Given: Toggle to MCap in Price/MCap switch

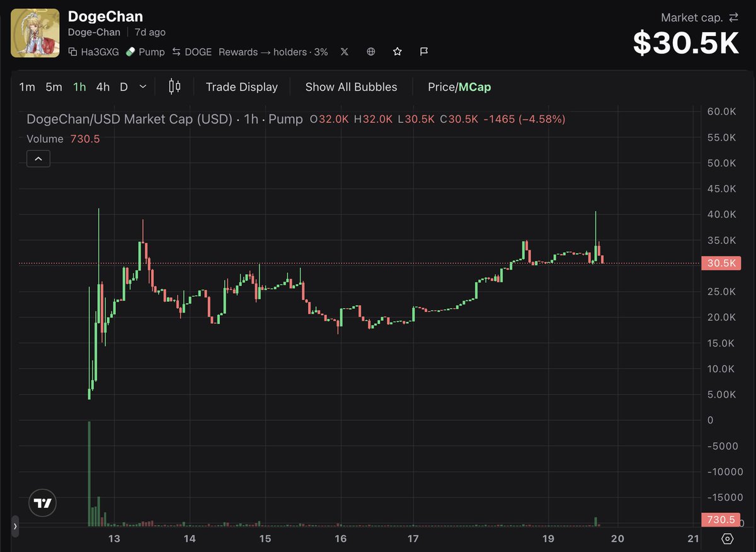Looking at the screenshot, I should tap(475, 87).
